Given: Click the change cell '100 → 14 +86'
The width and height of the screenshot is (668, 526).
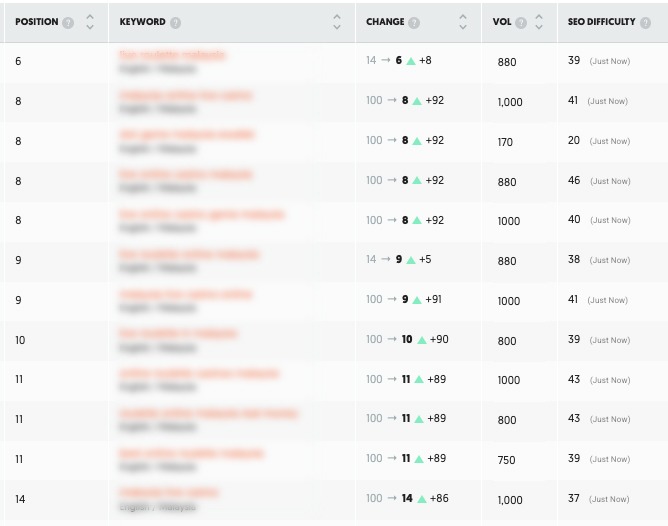Looking at the screenshot, I should 407,498.
